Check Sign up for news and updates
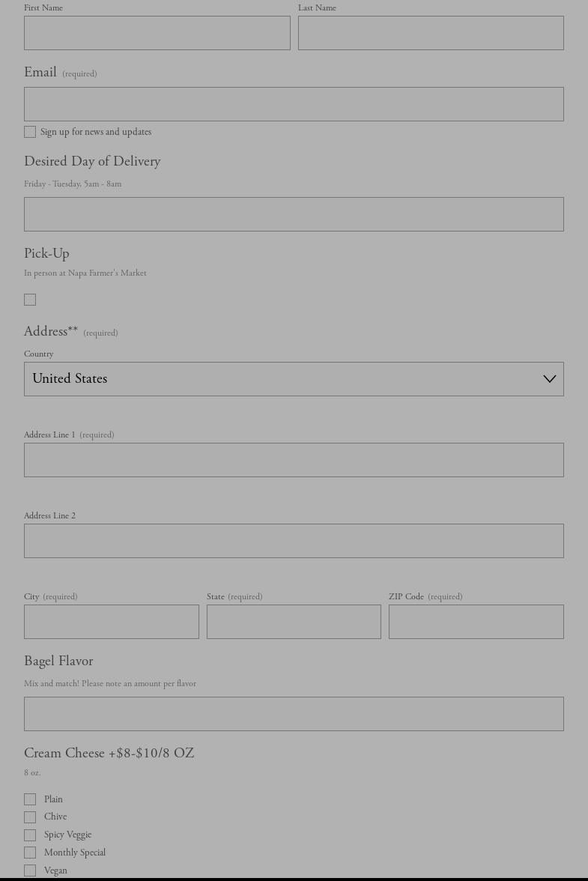Screen dimensions: 588x881 point(30,132)
